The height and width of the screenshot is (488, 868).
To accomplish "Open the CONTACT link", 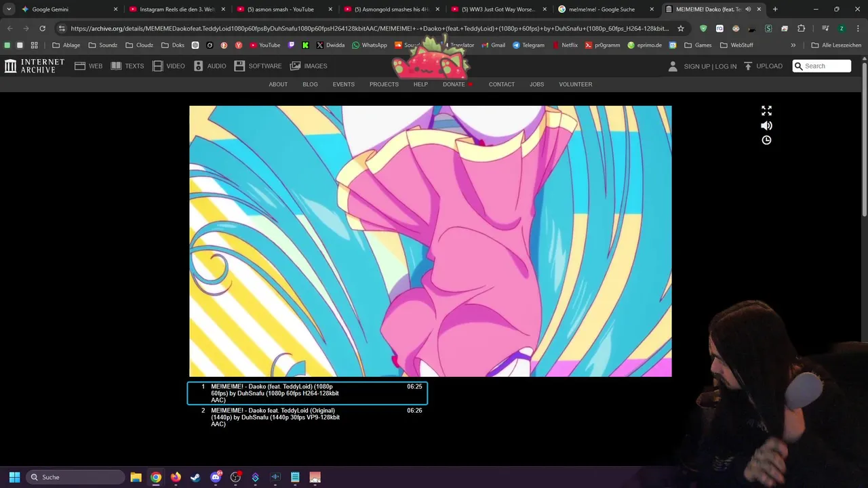I will tap(502, 84).
